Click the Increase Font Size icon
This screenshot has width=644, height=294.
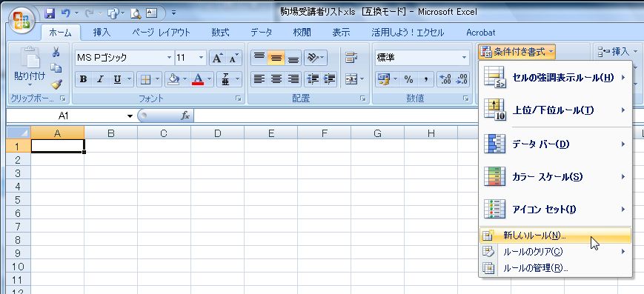click(x=217, y=59)
